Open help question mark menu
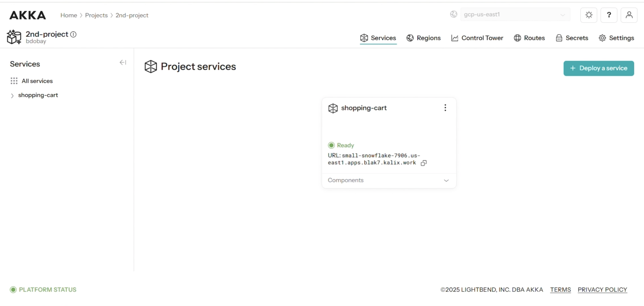Screen dimensions: 644x306 pos(609,15)
